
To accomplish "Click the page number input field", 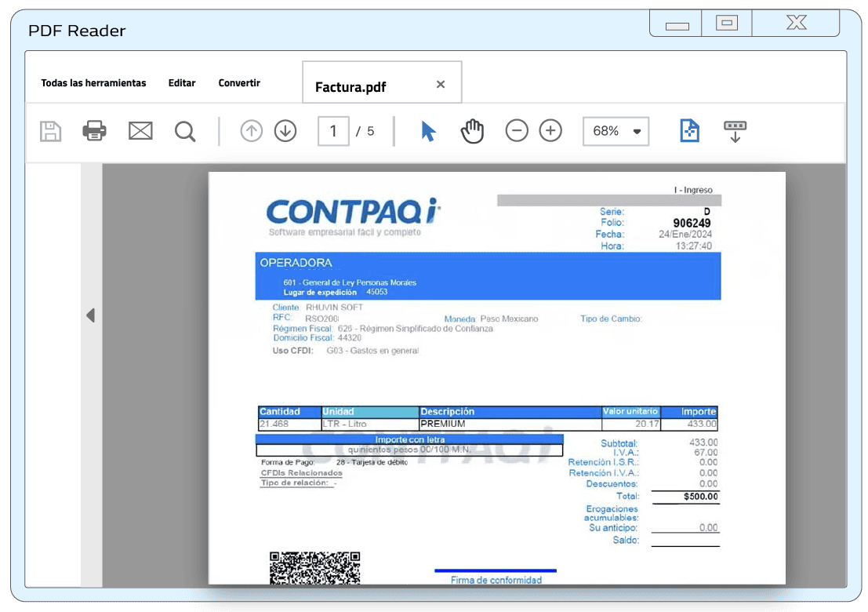I will 333,131.
